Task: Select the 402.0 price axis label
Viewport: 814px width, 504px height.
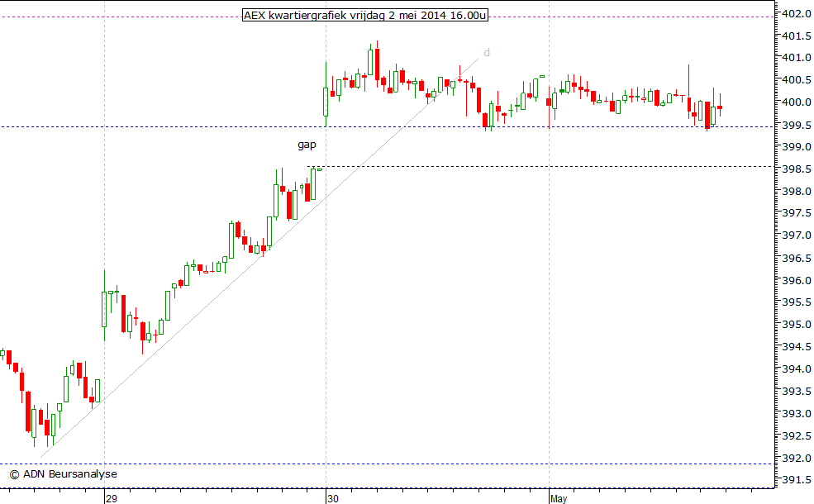Action: coord(797,13)
